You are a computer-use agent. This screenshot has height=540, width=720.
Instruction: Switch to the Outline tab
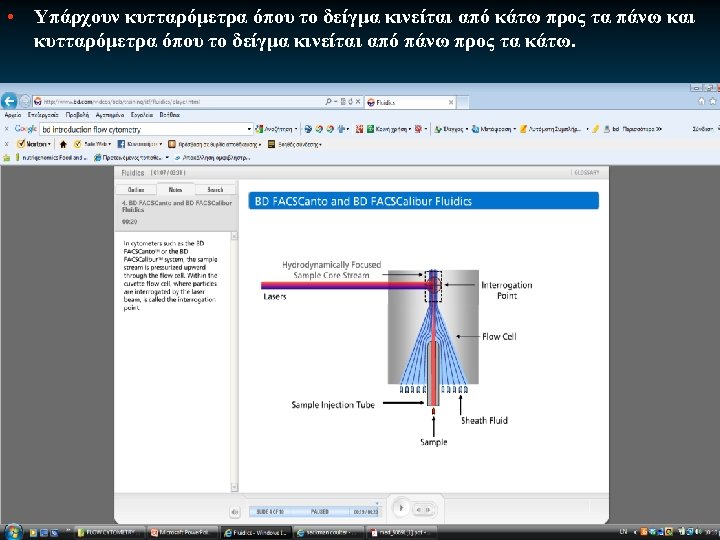pyautogui.click(x=136, y=189)
